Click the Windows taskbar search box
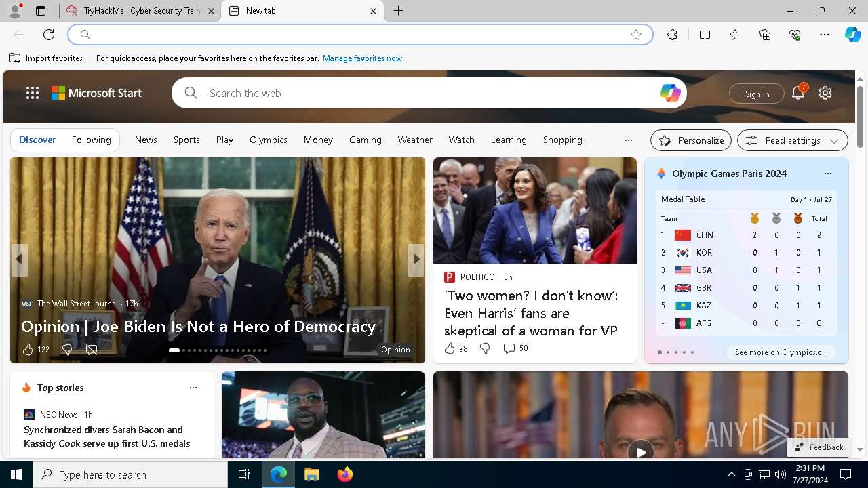 coord(130,474)
